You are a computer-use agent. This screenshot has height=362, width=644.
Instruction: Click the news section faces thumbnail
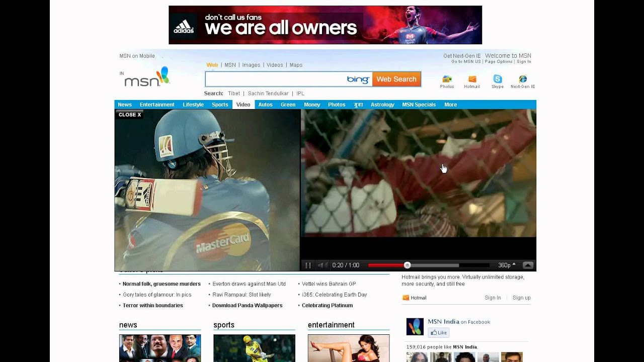click(x=160, y=348)
